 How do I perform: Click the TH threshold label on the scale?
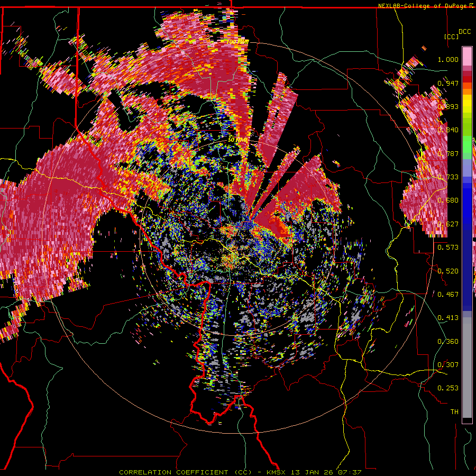(x=454, y=412)
